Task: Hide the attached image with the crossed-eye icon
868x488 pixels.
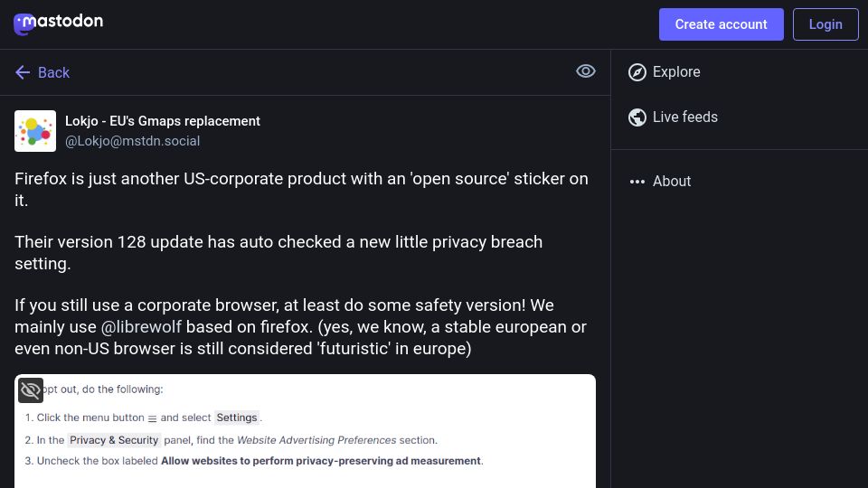Action: click(31, 390)
